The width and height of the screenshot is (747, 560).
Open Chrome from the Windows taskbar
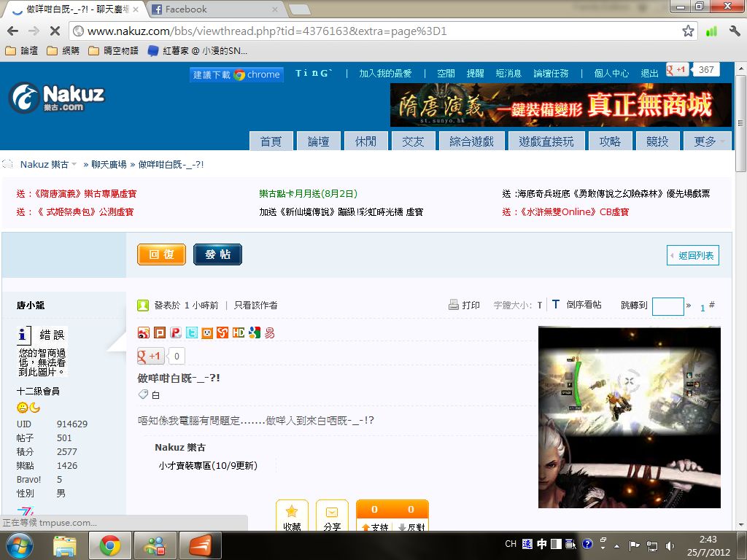110,545
